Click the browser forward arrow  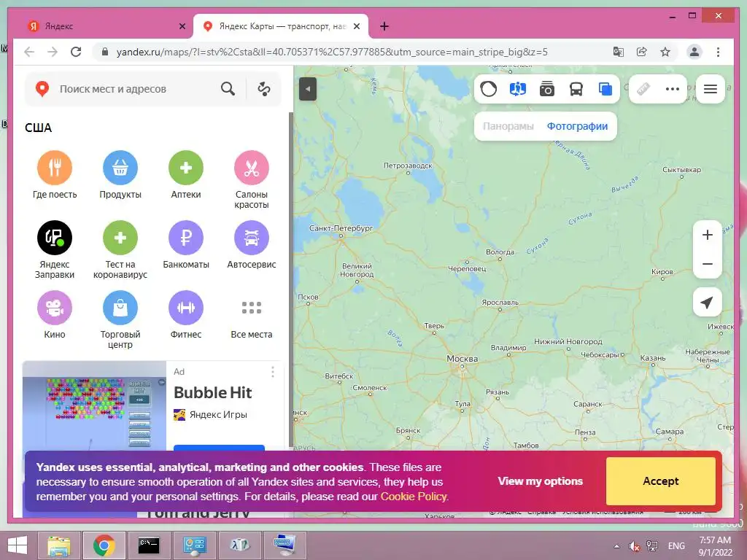(53, 52)
